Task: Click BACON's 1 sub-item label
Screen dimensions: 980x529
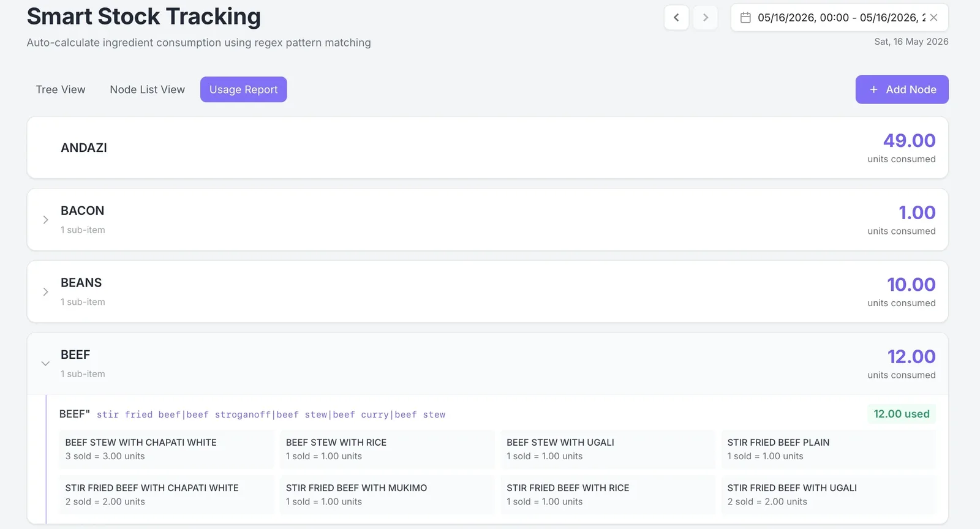Action: point(83,230)
